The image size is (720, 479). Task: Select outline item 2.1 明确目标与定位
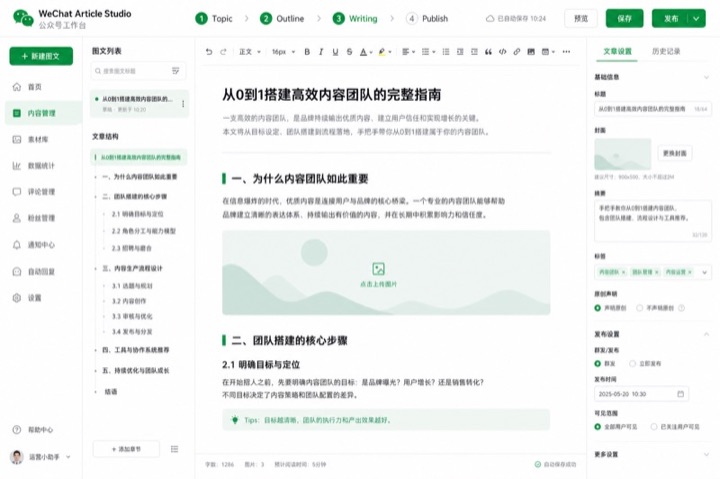click(x=137, y=214)
